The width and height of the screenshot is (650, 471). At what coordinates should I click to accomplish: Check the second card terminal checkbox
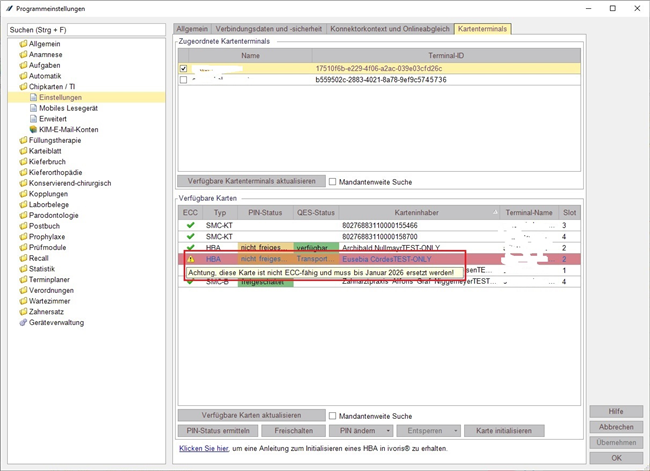183,80
